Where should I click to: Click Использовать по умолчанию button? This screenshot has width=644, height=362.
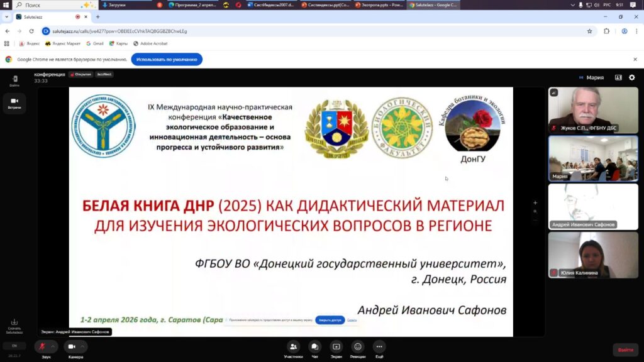167,59
